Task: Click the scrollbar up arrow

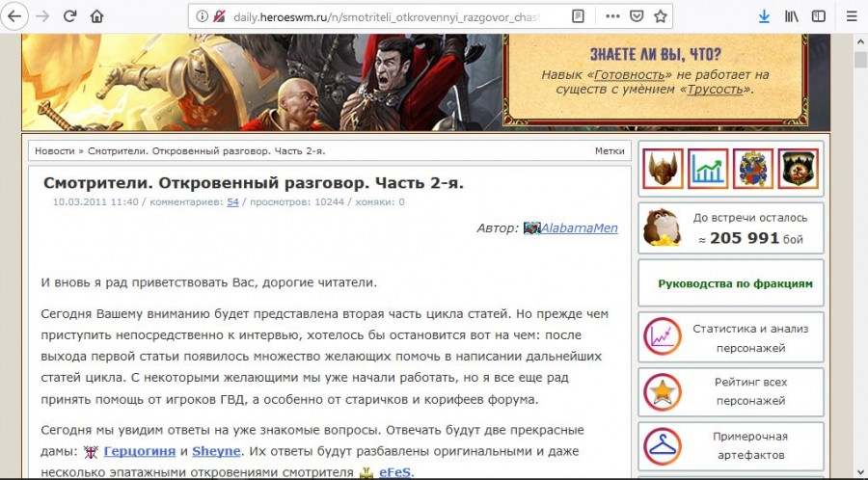Action: tap(860, 42)
